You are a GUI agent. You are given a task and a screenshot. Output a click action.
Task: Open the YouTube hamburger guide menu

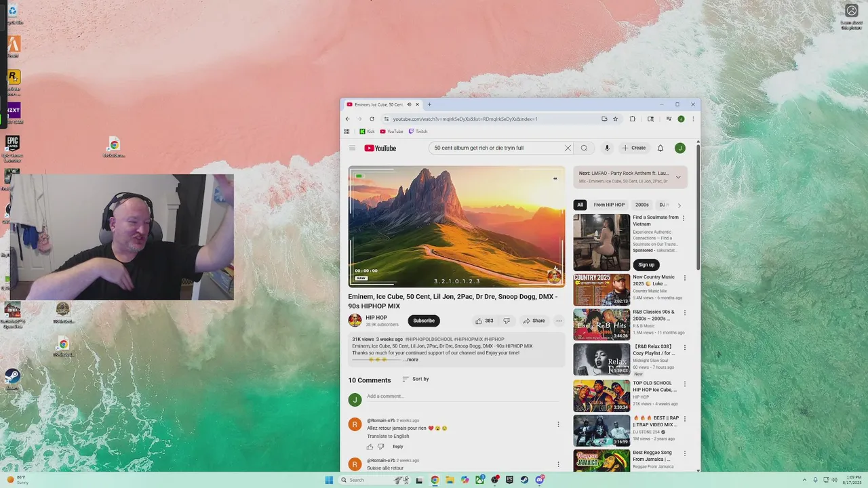[352, 148]
